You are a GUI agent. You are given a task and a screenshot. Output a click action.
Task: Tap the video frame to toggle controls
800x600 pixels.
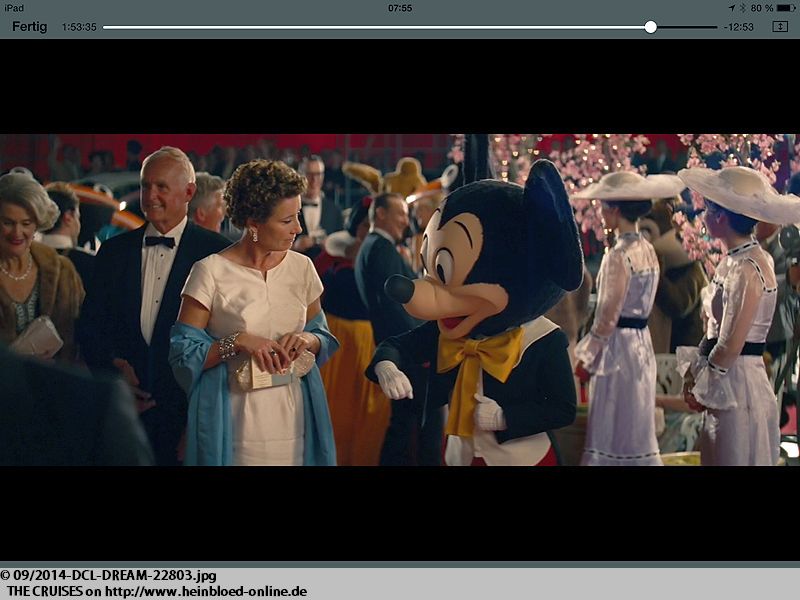tap(400, 300)
